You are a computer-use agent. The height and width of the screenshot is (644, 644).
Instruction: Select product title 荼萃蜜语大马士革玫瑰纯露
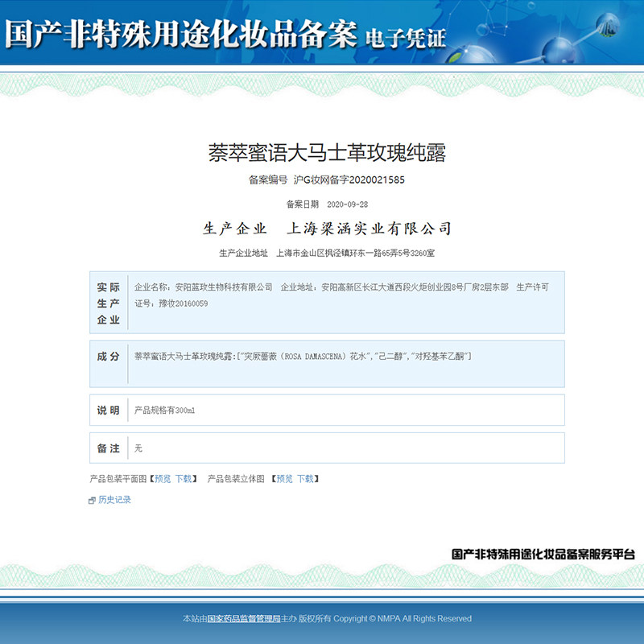click(x=327, y=153)
